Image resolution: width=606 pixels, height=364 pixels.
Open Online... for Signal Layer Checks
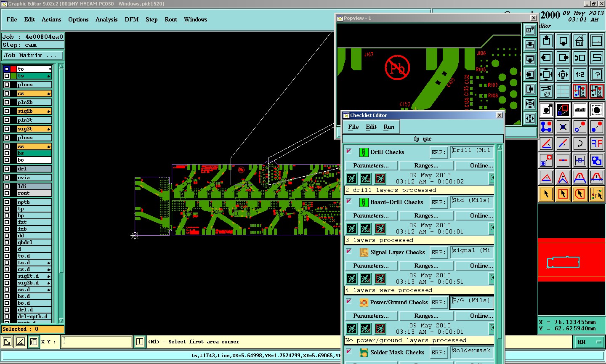475,266
